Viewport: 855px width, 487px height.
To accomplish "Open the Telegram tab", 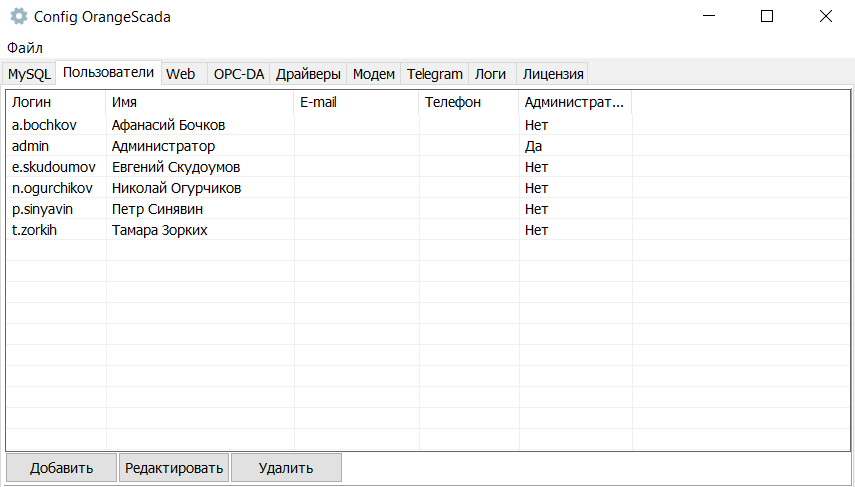I will click(x=435, y=74).
